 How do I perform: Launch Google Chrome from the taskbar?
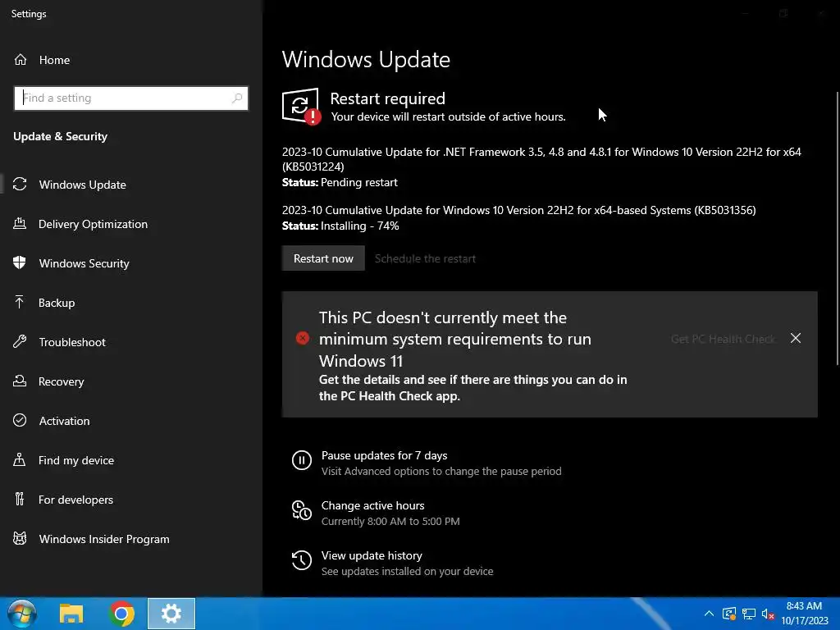click(x=121, y=614)
